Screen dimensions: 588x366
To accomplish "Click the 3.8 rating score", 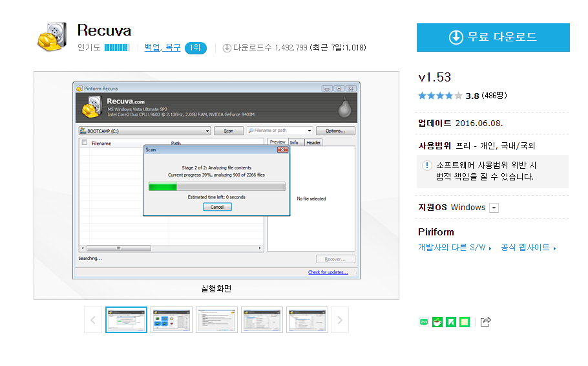I will tap(472, 96).
